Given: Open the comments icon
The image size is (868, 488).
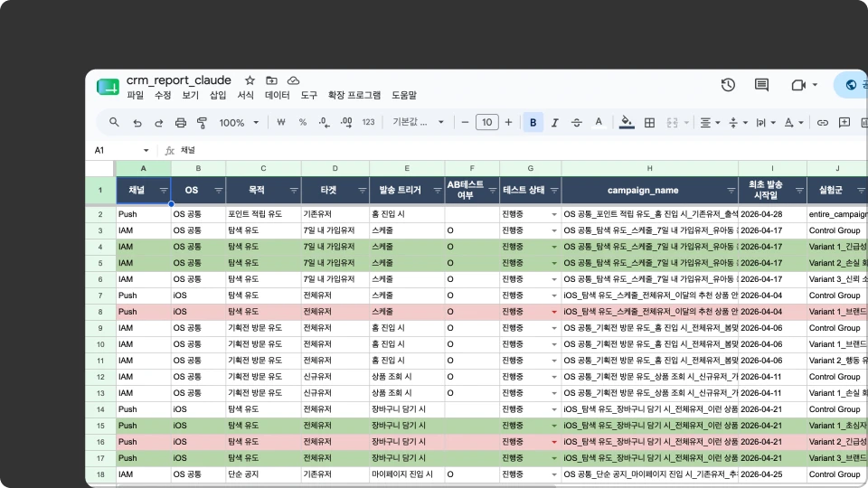Looking at the screenshot, I should coord(761,85).
